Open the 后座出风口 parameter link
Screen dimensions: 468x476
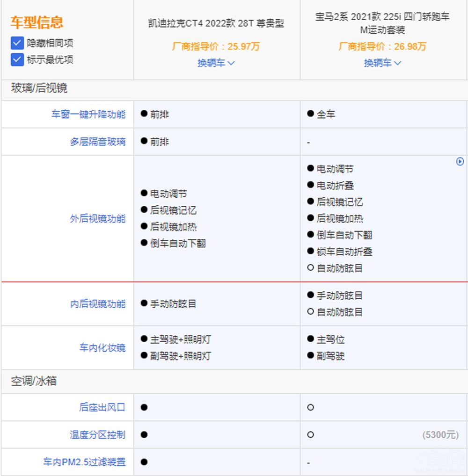[102, 408]
